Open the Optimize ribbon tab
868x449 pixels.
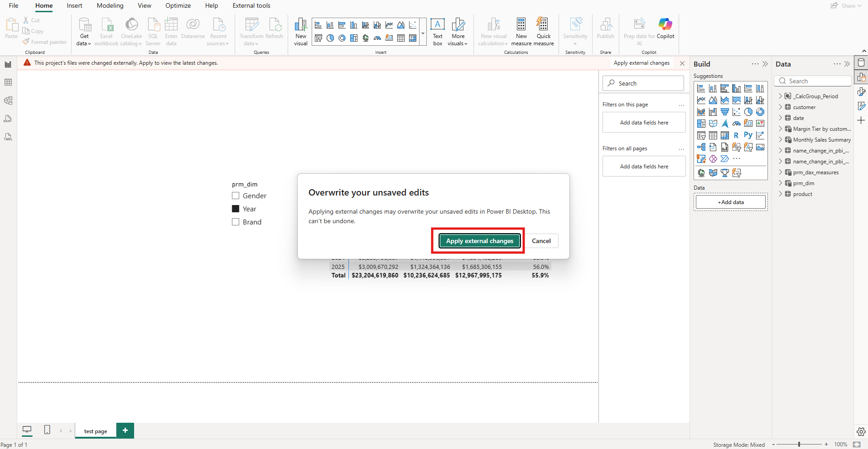pyautogui.click(x=178, y=5)
